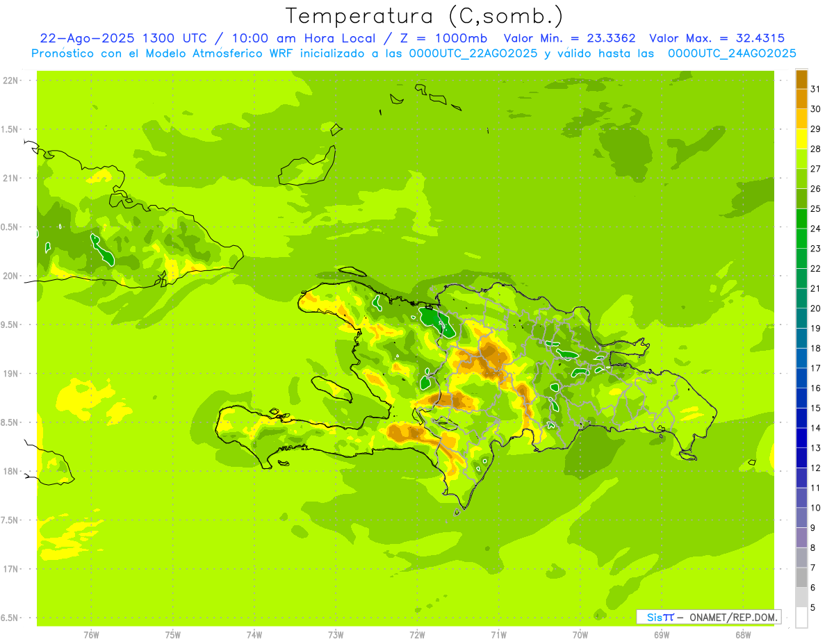Click the latitude label 22N

pos(10,81)
